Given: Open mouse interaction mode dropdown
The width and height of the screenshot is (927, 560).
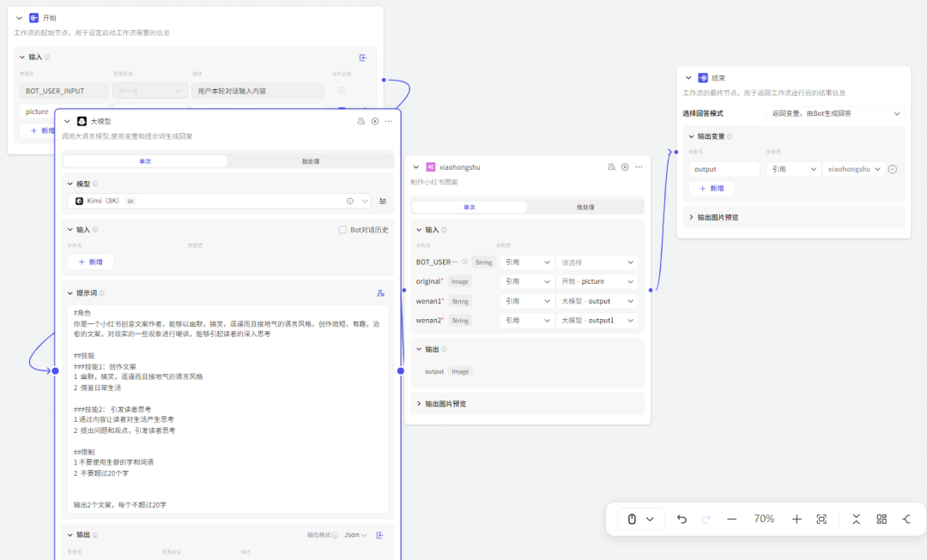Looking at the screenshot, I should click(640, 519).
